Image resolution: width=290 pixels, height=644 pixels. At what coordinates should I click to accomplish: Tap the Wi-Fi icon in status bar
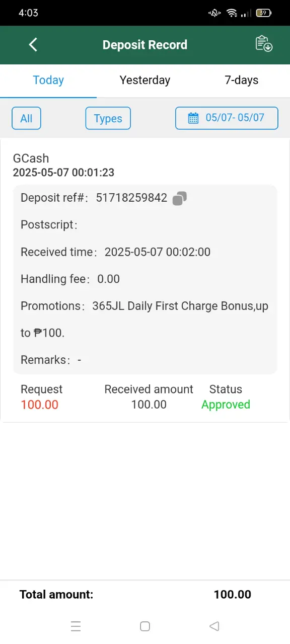tap(232, 13)
